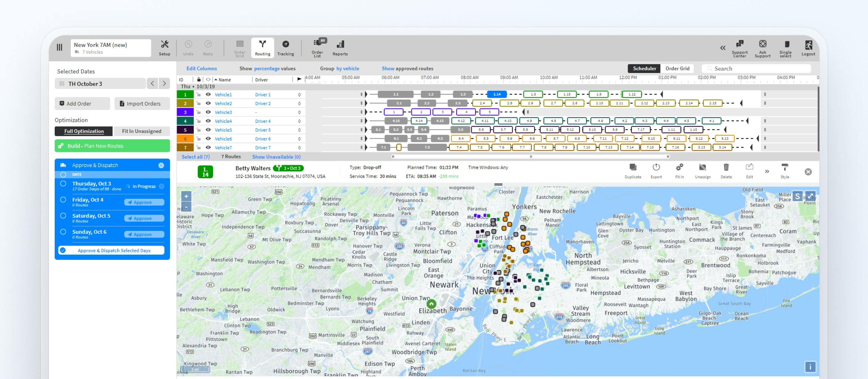The image size is (868, 379).
Task: Edit the selected order
Action: coord(749,171)
